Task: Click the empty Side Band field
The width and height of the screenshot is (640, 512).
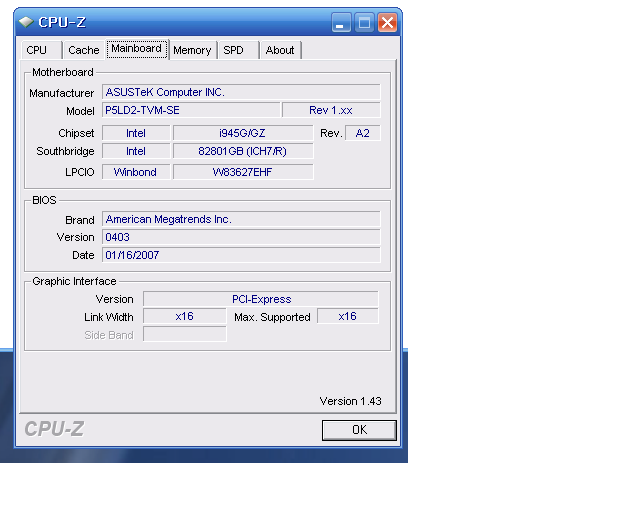Action: 184,334
